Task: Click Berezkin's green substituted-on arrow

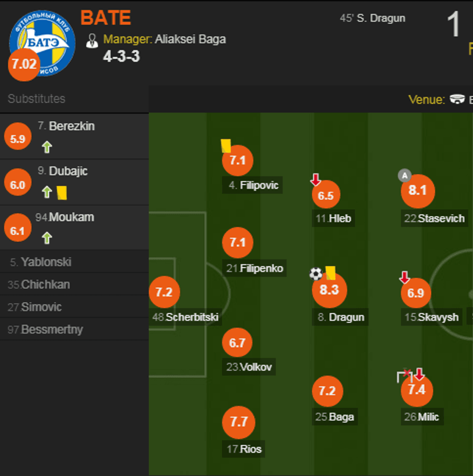Action: [46, 147]
